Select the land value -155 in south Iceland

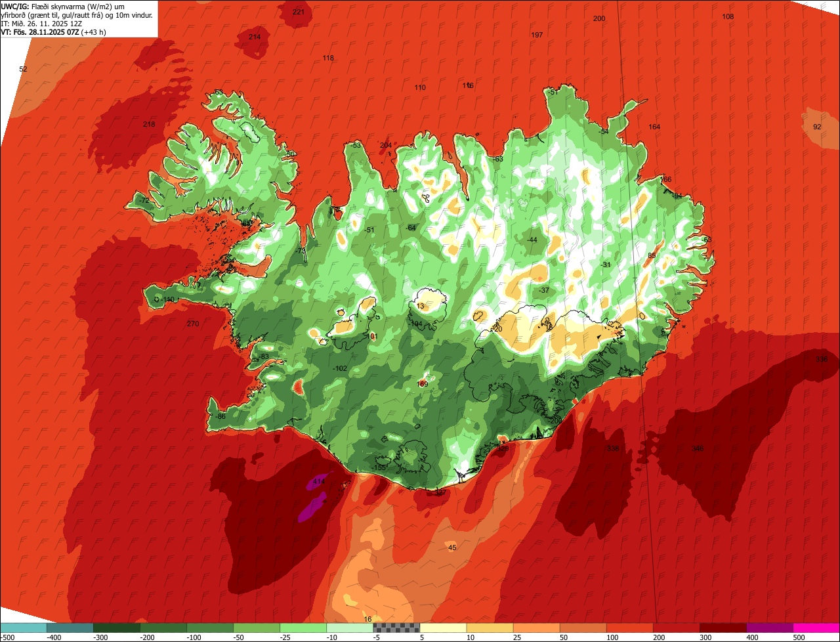(379, 467)
